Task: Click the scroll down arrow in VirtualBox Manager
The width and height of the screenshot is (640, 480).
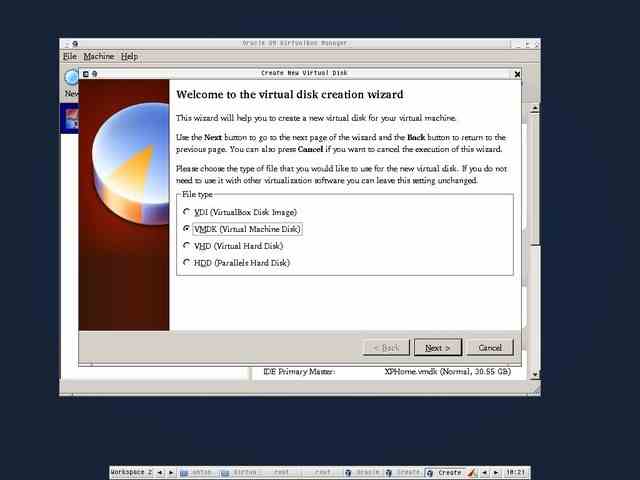Action: pyautogui.click(x=535, y=374)
